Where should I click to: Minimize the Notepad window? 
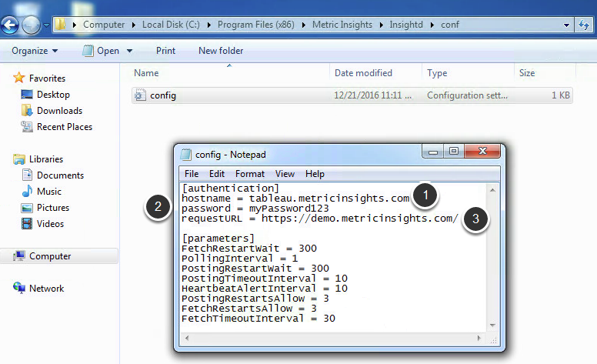tap(433, 152)
